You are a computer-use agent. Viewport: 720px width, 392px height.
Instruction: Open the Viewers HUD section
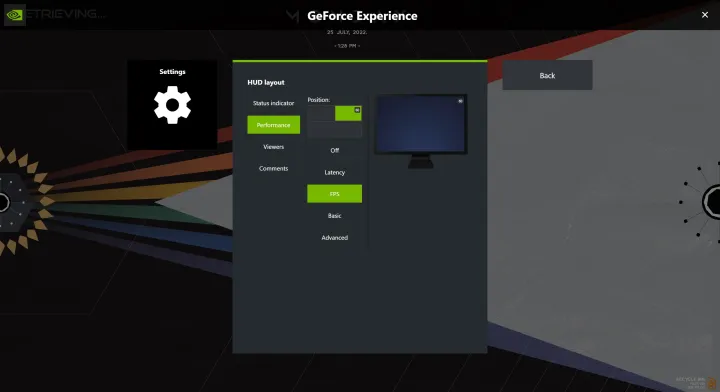(273, 147)
